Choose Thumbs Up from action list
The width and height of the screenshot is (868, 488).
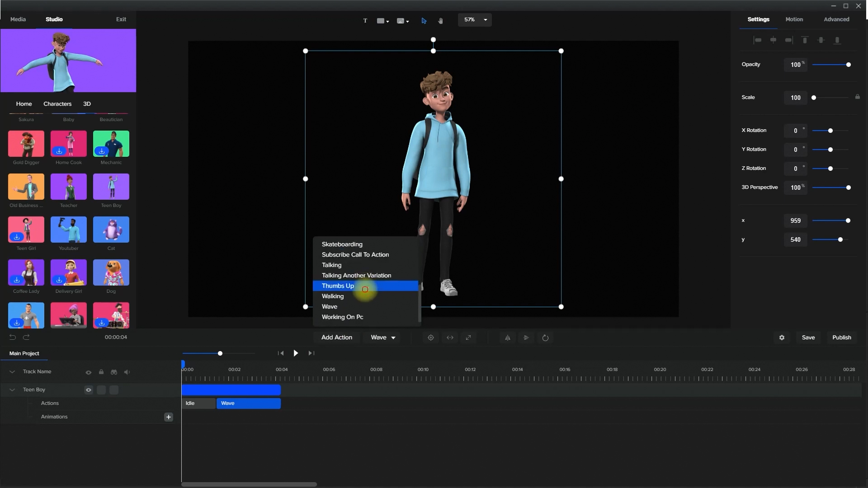coord(365,286)
